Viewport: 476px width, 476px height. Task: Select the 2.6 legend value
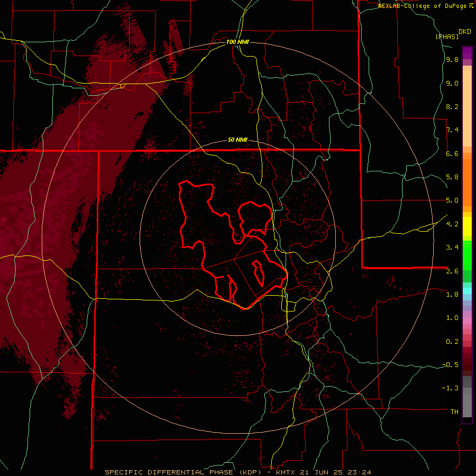point(452,271)
